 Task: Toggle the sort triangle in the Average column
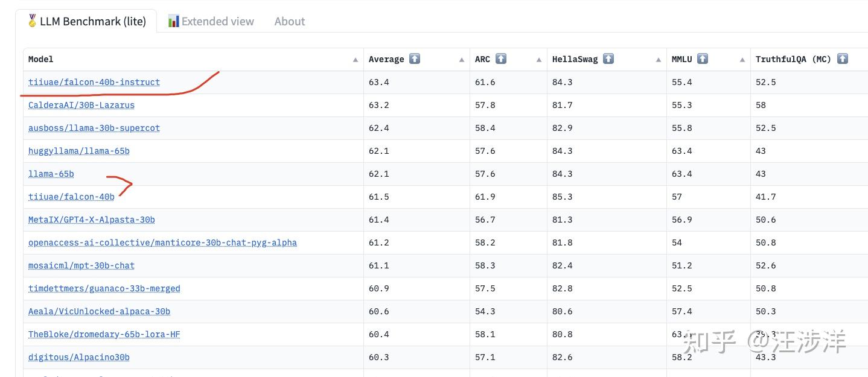point(462,60)
